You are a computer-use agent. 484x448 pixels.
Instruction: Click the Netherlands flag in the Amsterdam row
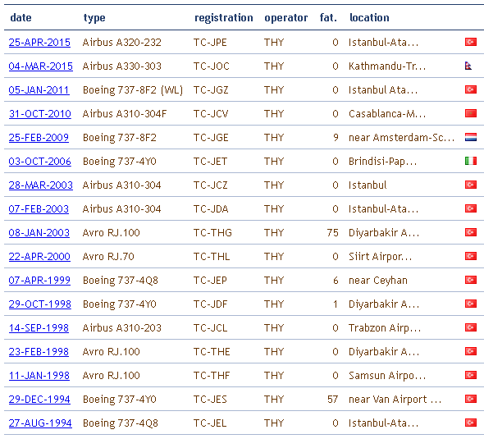pyautogui.click(x=471, y=137)
